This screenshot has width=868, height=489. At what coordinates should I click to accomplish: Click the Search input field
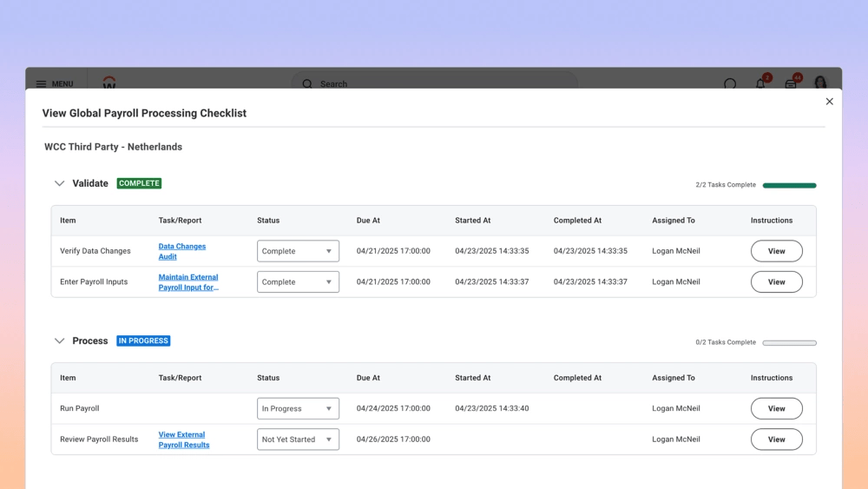435,83
